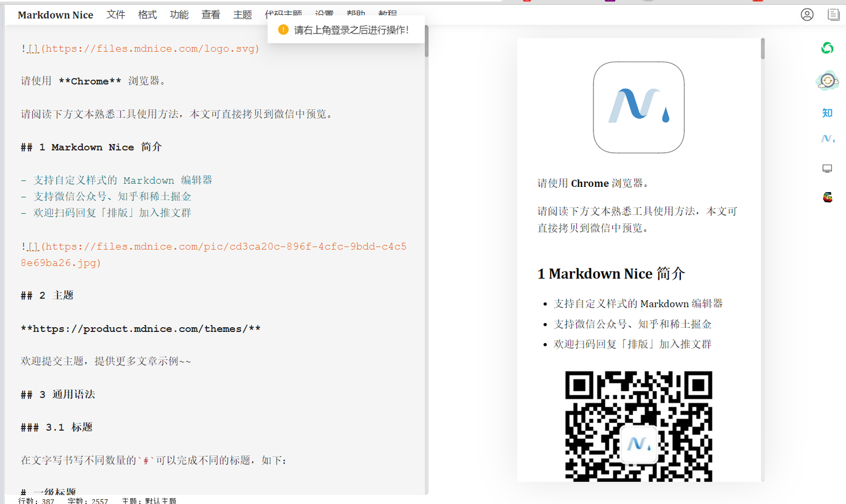Select the cloud sync icon in sidebar
This screenshot has width=846, height=504.
(x=827, y=80)
